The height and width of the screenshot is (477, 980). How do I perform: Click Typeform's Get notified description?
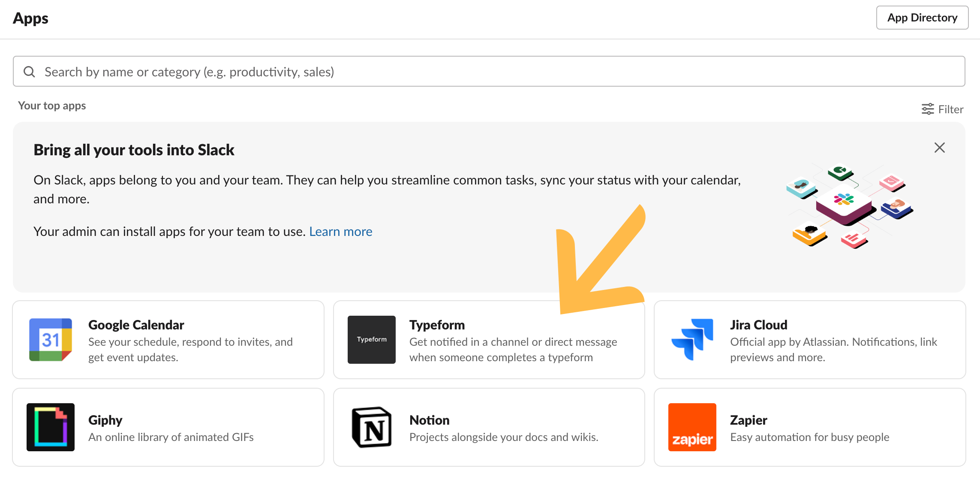(x=513, y=350)
